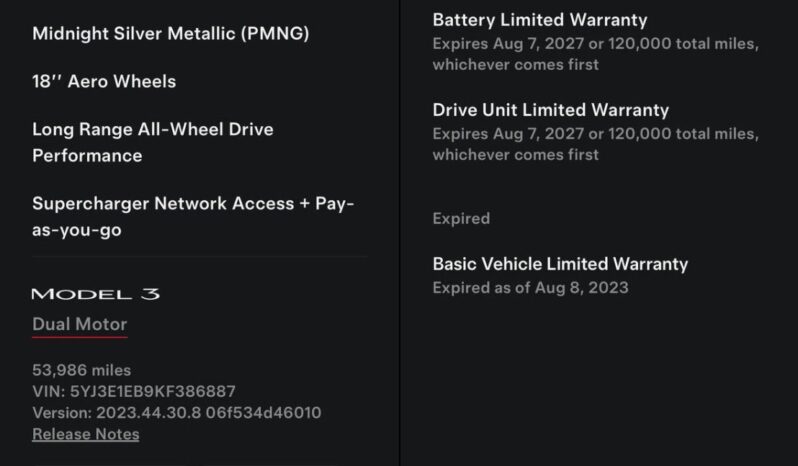Click the Expired as of Aug 8, 2023 text
This screenshot has height=466, width=798.
pos(530,287)
